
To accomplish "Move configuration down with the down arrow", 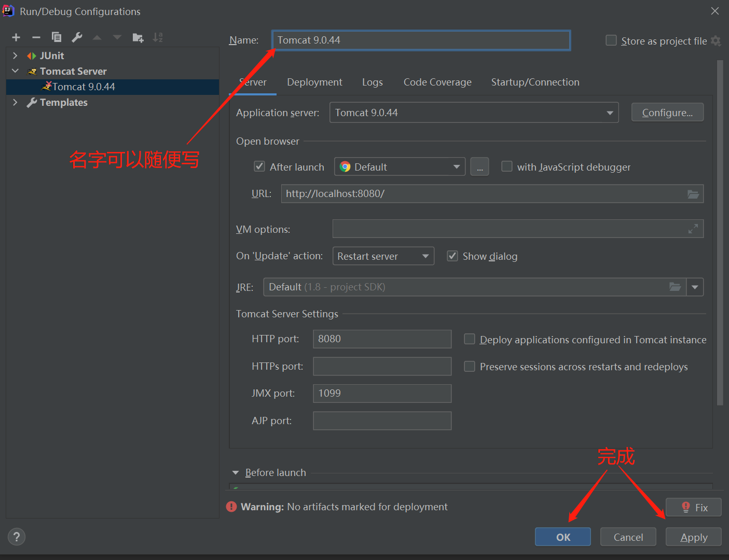I will [117, 37].
